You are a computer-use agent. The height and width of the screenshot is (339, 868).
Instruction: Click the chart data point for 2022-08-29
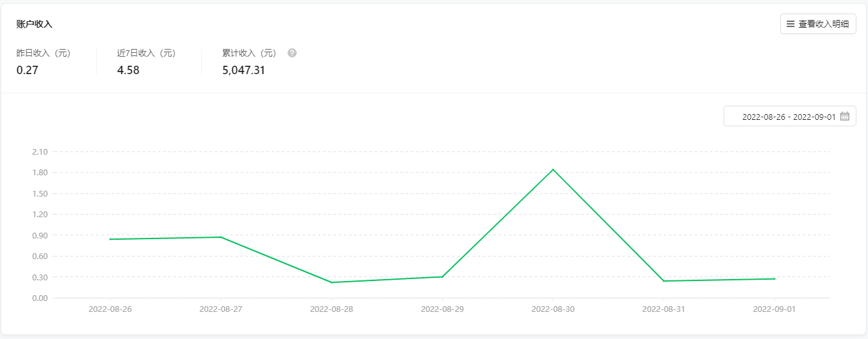442,276
